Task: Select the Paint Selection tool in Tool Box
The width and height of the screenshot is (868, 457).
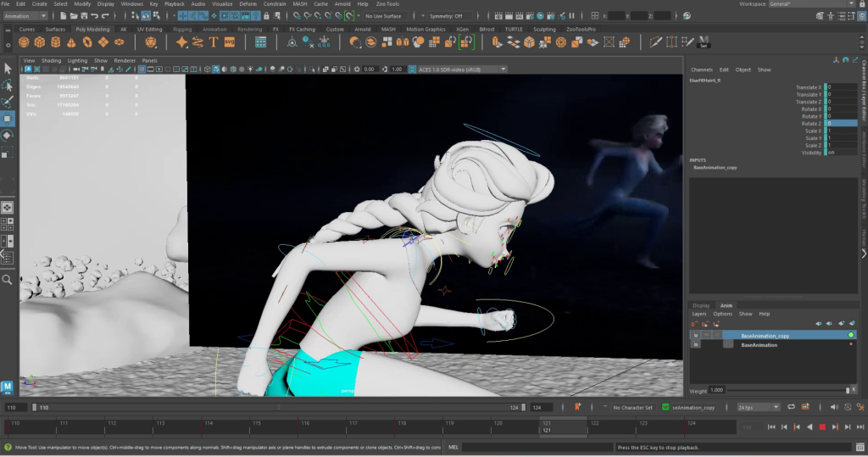Action: pyautogui.click(x=7, y=102)
